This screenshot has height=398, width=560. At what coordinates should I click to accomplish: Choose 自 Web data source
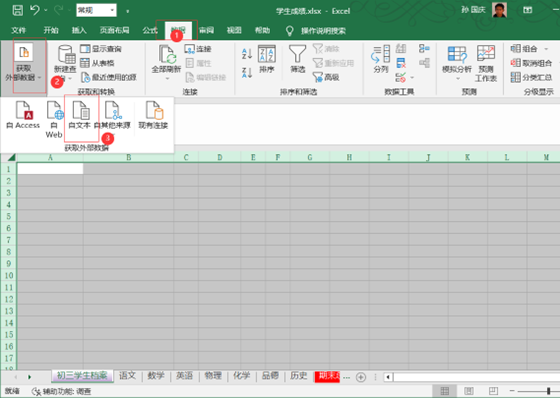click(x=54, y=119)
